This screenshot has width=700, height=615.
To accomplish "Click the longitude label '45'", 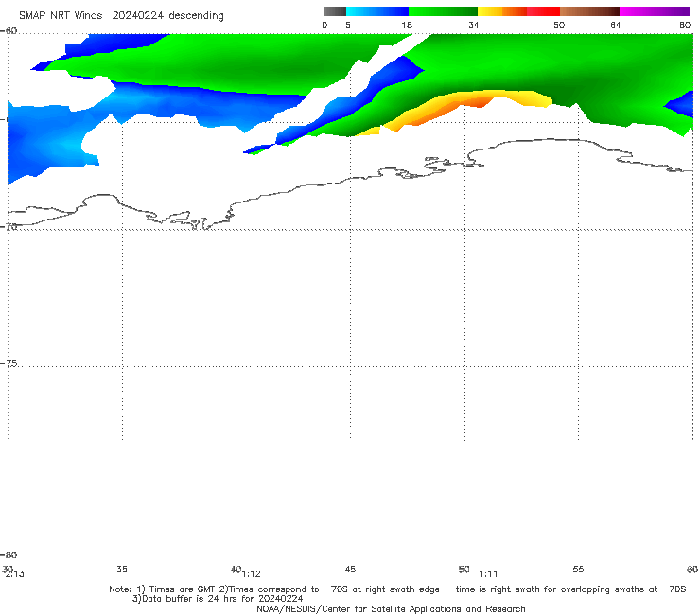I will pos(350,569).
